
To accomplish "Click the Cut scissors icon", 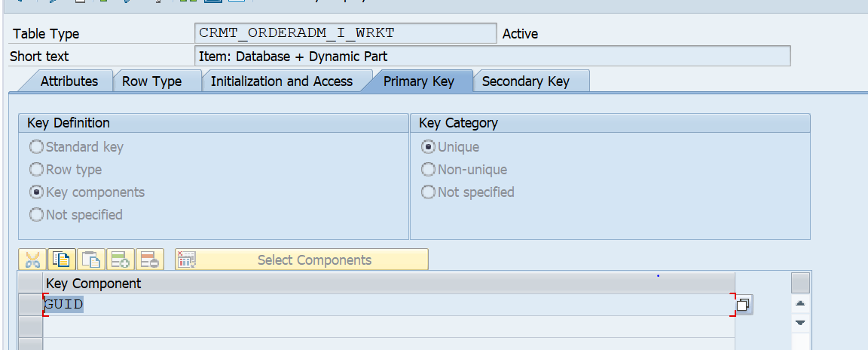I will coord(32,260).
